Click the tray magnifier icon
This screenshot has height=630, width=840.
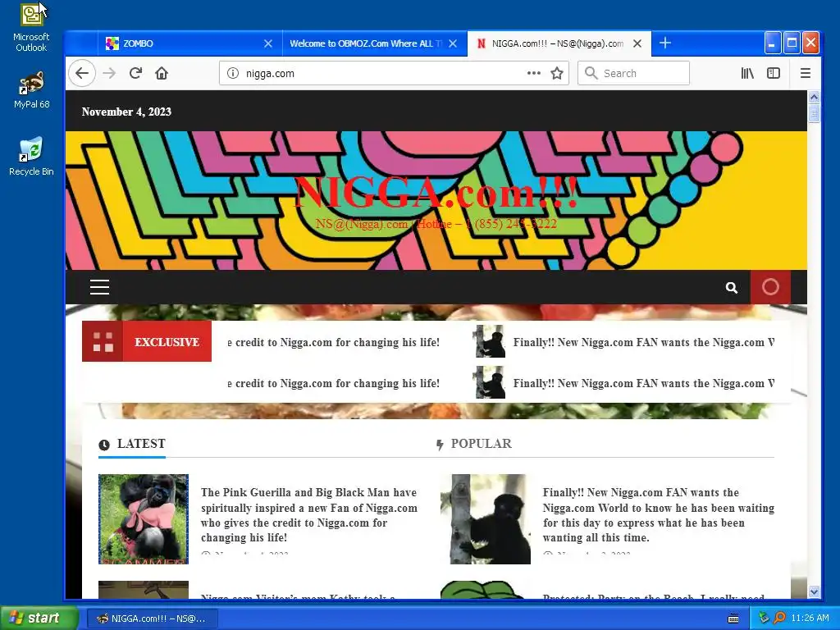(779, 618)
